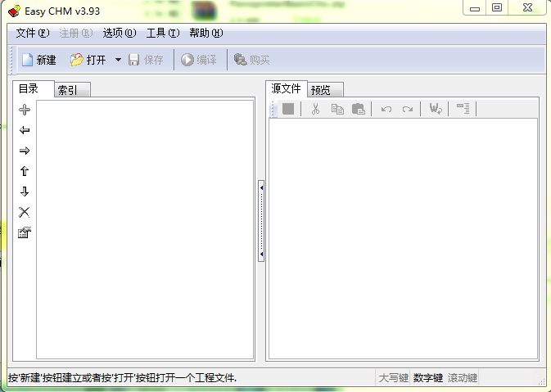
Task: Open the 选项(O) menu
Action: coord(120,33)
